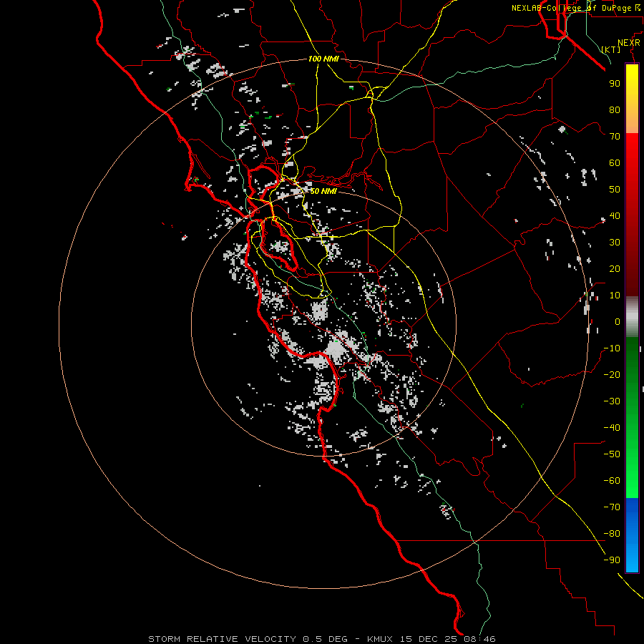Select the -10 value on velocity scale
The width and height of the screenshot is (644, 644).
point(612,348)
